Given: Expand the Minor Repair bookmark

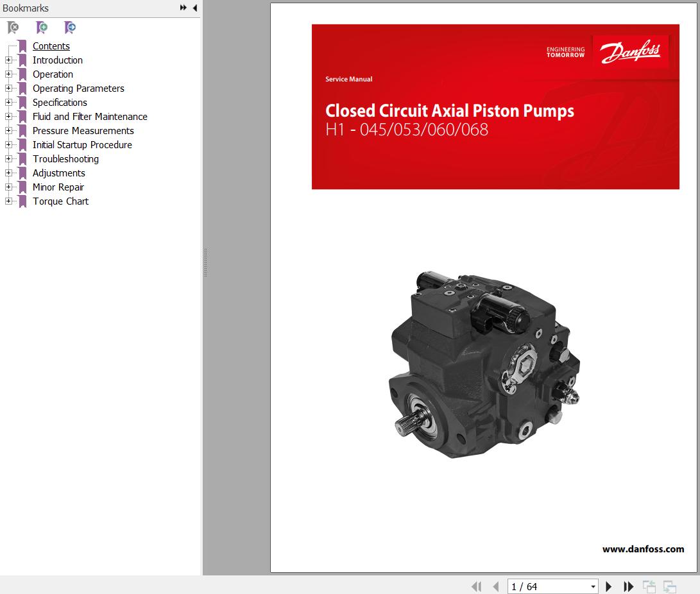Looking at the screenshot, I should 8,187.
